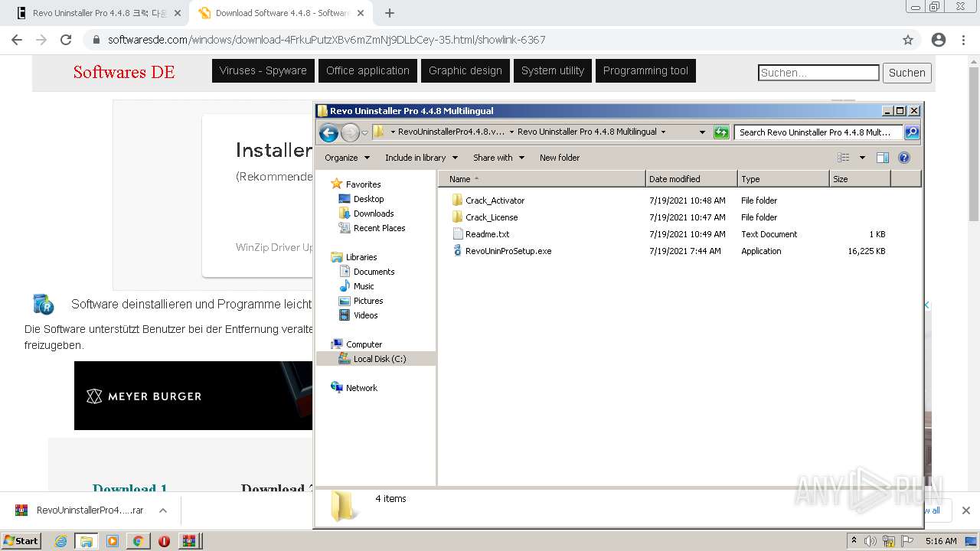Sort by Type column header
The height and width of the screenshot is (551, 980).
(x=783, y=179)
